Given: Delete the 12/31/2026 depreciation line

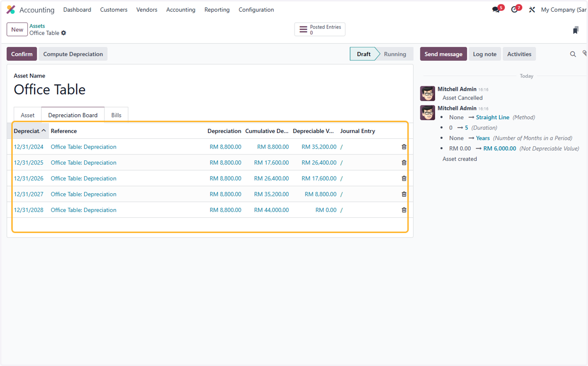Looking at the screenshot, I should (x=404, y=178).
